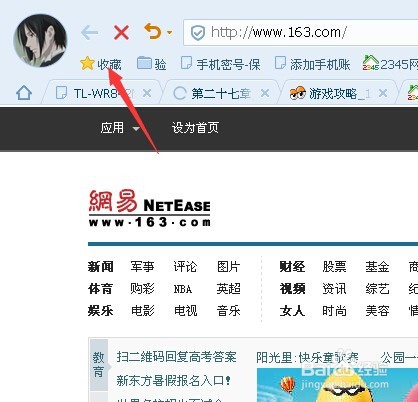
Task: Click the user avatar picture
Action: [40, 40]
